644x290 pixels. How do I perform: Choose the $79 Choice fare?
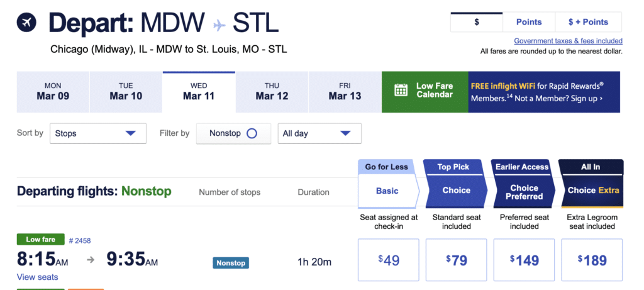click(x=456, y=260)
